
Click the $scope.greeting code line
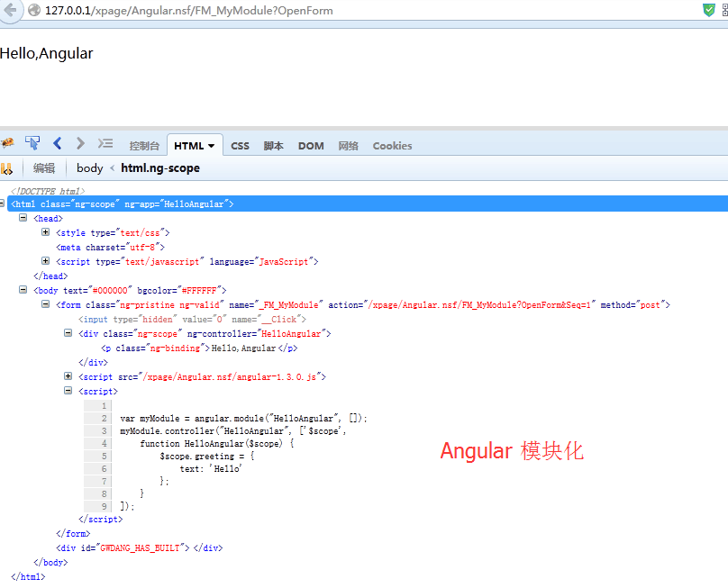point(206,457)
